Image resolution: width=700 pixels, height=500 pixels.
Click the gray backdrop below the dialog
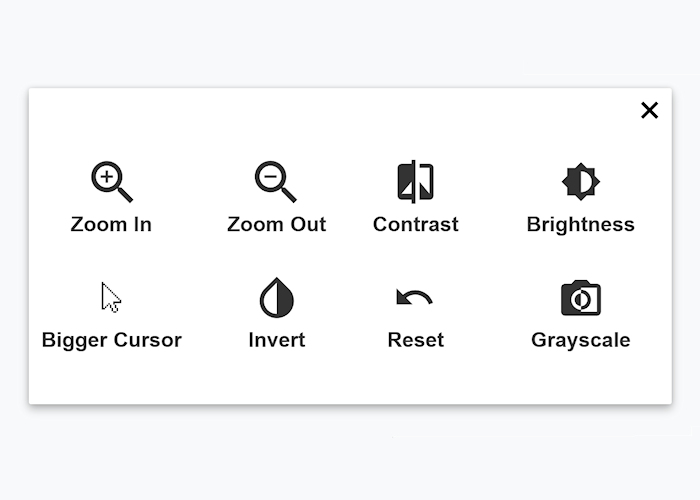350,455
